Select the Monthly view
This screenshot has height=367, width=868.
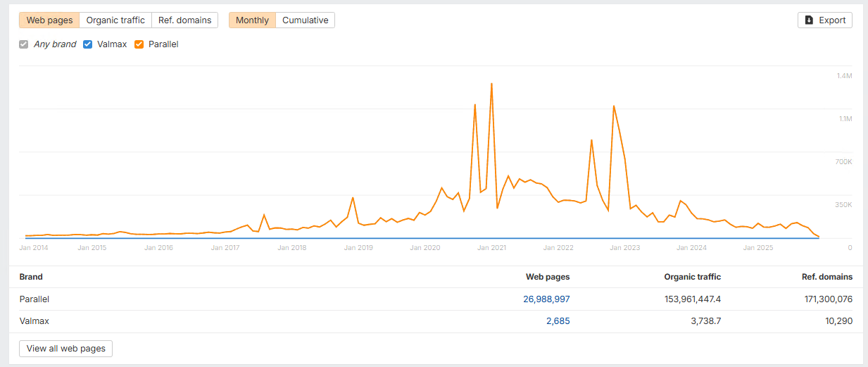click(252, 20)
